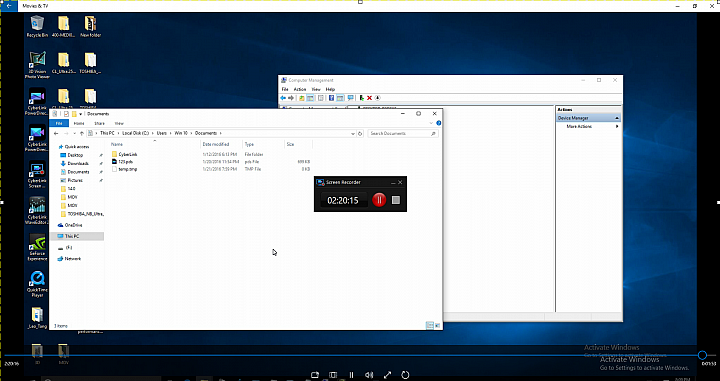Screen dimensions: 720x381
Task: Open File menu in Computer Management
Action: [x=285, y=89]
